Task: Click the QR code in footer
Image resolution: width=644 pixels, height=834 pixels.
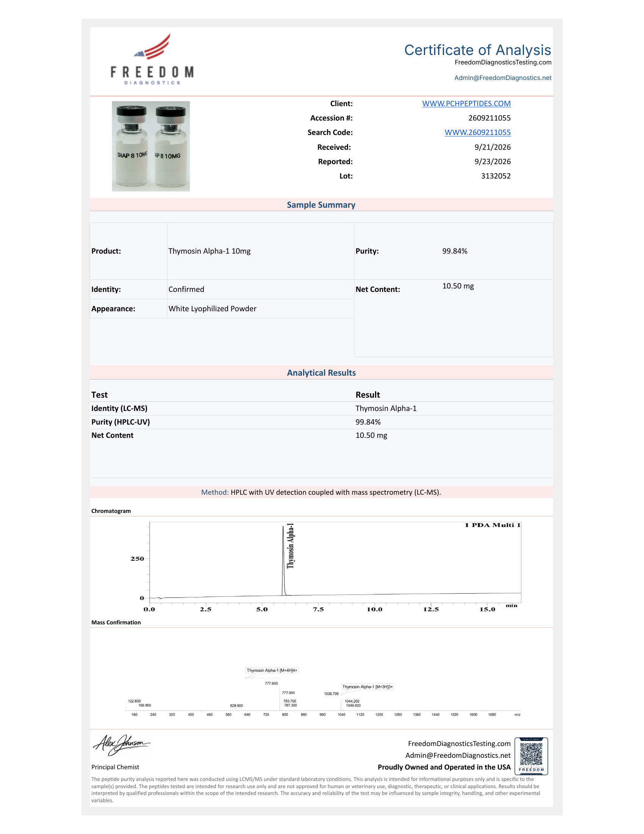Action: pyautogui.click(x=531, y=756)
